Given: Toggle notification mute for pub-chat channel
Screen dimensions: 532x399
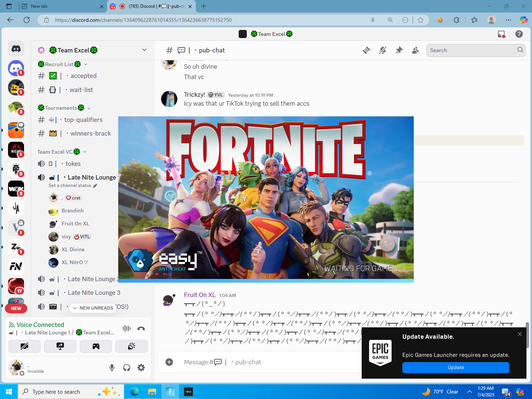Looking at the screenshot, I should pos(383,50).
